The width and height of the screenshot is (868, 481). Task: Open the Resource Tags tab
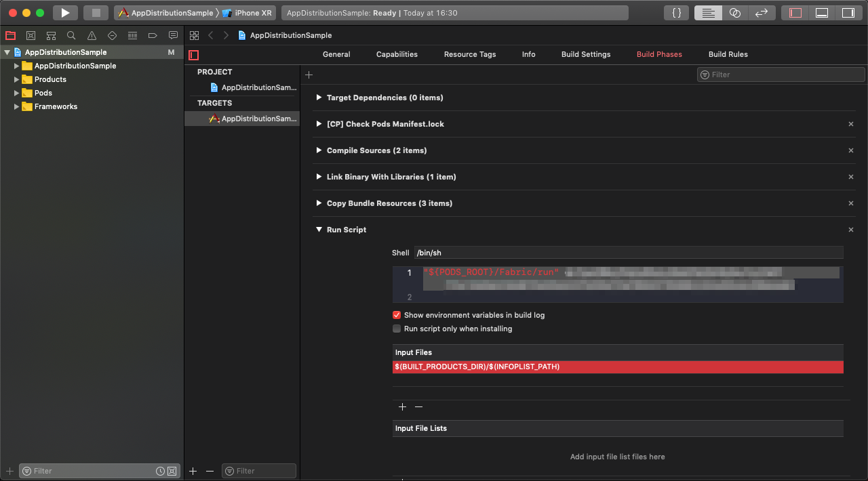coord(470,54)
